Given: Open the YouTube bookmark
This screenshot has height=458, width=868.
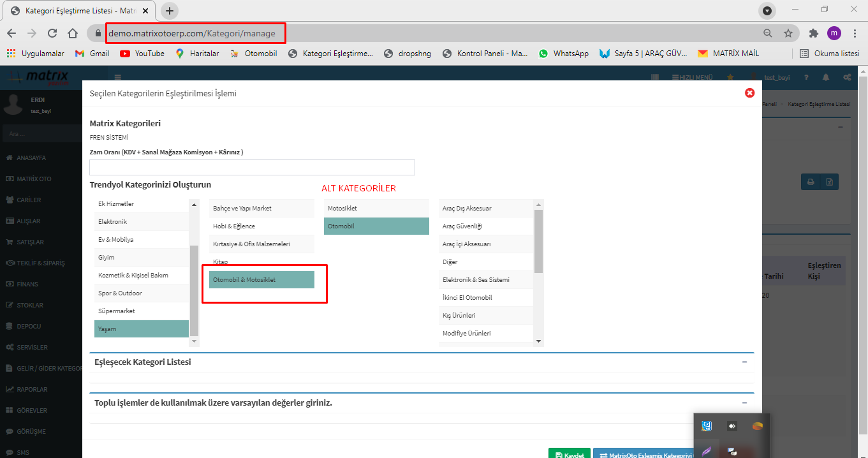Looking at the screenshot, I should pos(142,54).
